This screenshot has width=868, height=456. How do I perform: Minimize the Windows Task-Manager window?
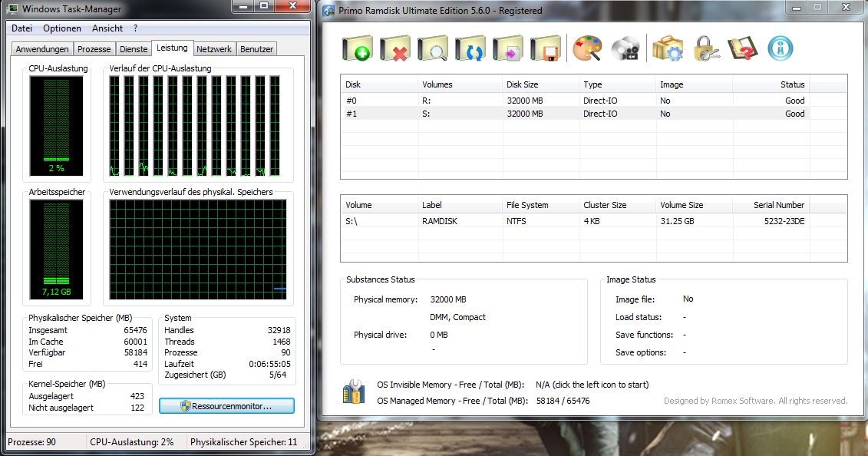(x=242, y=7)
